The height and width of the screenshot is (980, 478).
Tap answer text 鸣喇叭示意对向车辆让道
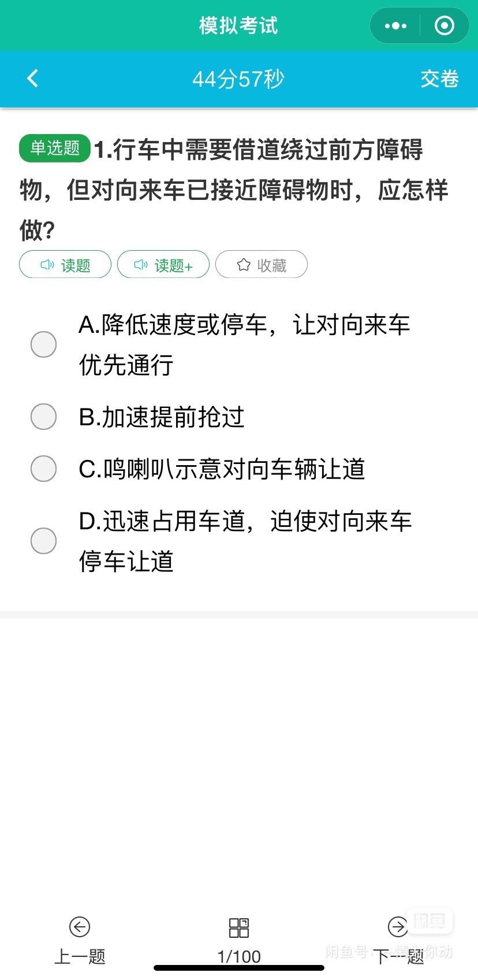coord(222,469)
